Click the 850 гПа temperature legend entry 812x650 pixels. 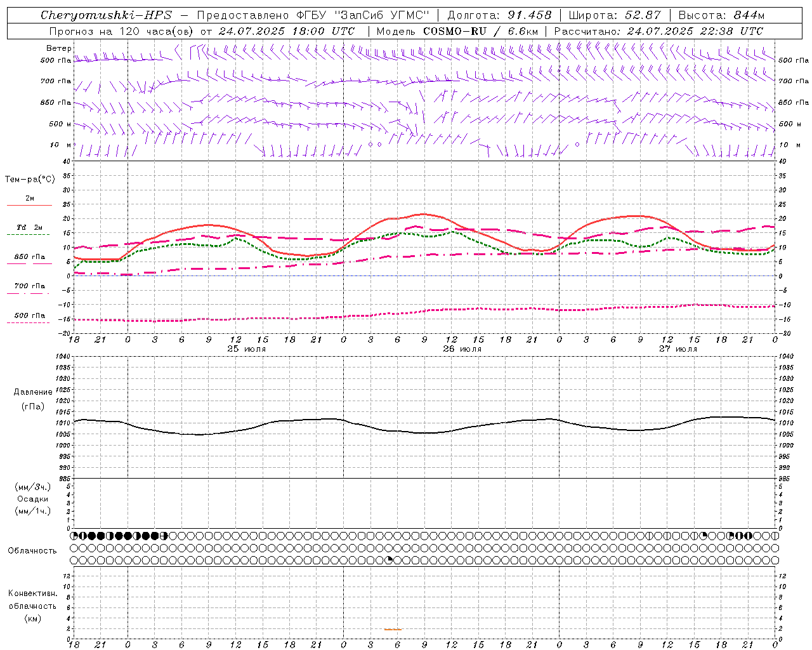(x=30, y=257)
